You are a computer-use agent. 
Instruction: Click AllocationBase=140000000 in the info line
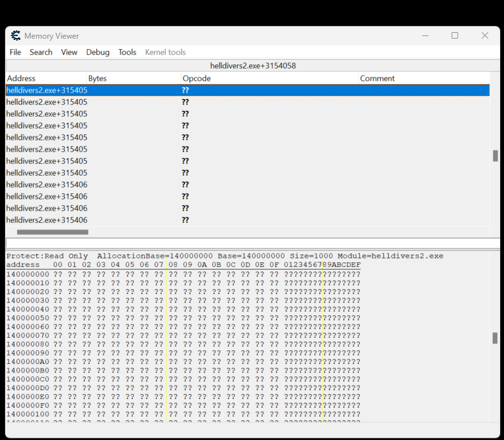[155, 256]
